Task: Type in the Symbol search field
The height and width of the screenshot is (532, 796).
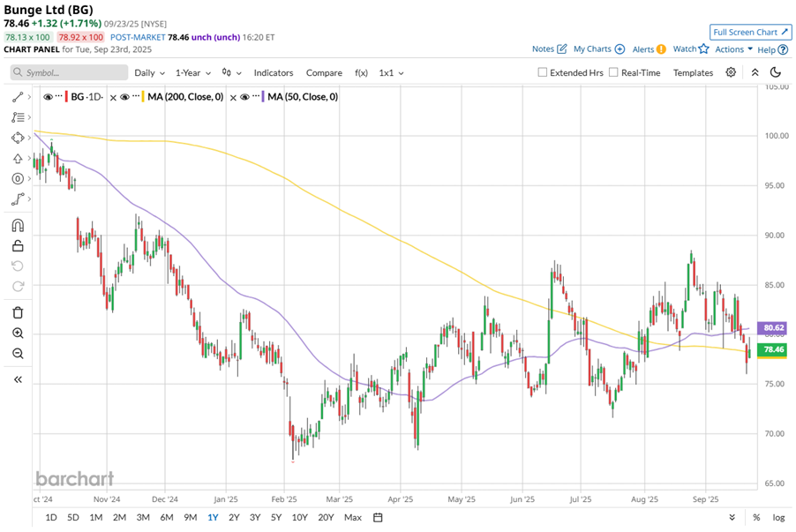Action: [66, 73]
